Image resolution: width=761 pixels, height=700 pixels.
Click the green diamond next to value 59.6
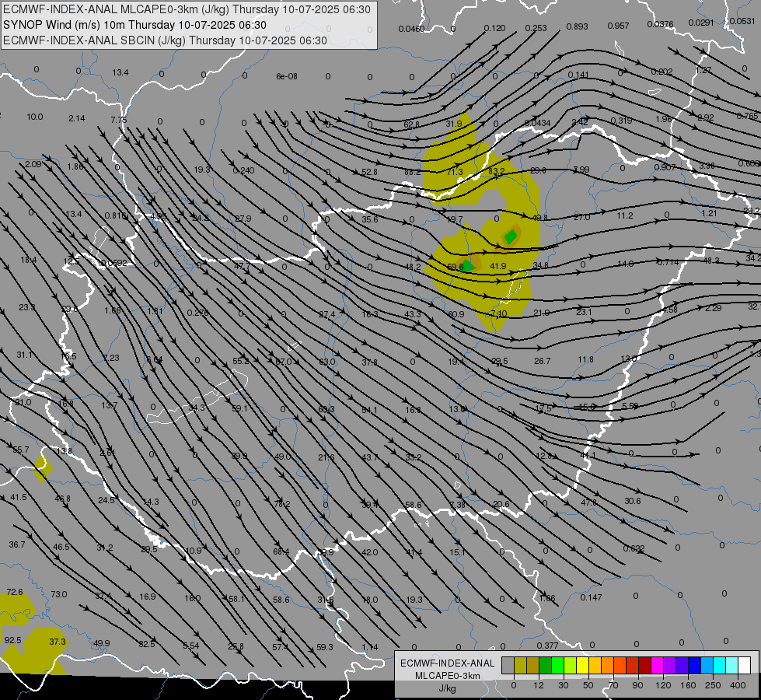point(467,265)
